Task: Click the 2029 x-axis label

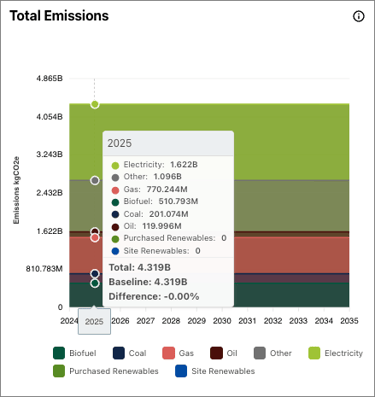Action: pyautogui.click(x=197, y=321)
